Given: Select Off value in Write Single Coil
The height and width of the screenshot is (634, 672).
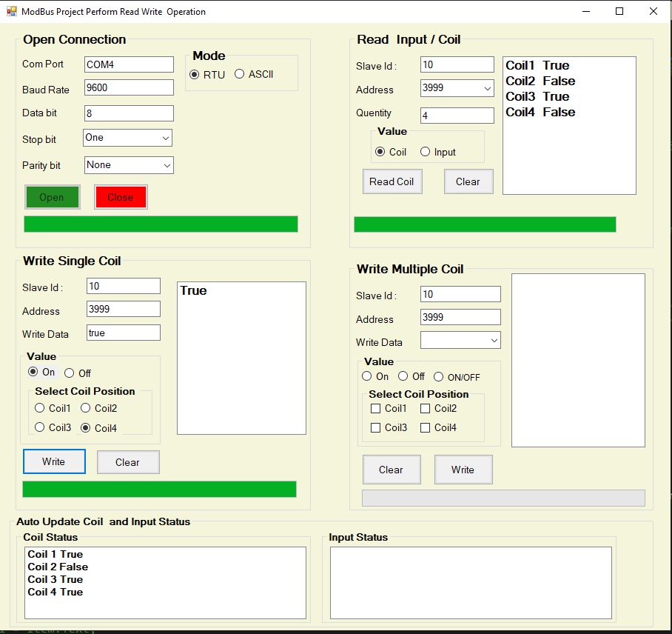Looking at the screenshot, I should click(68, 373).
